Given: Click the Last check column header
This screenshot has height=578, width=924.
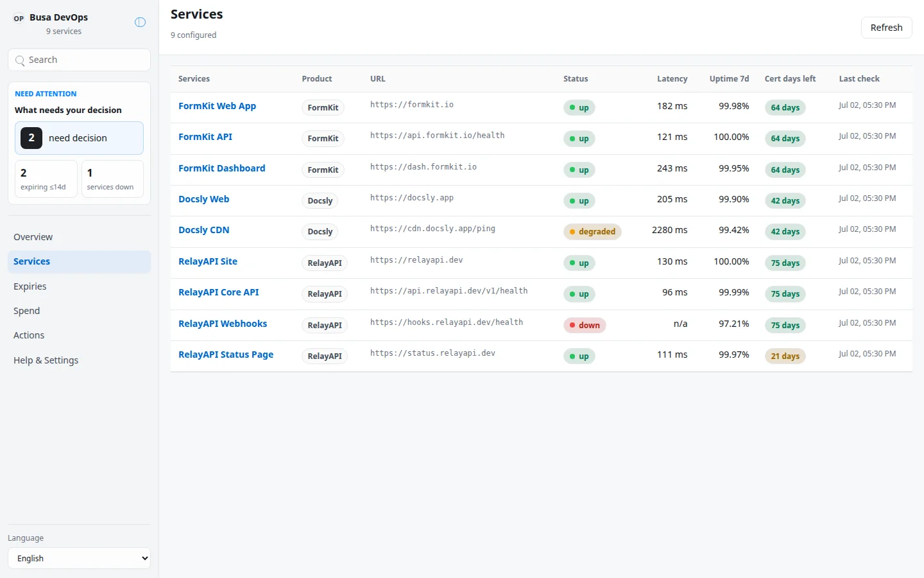Looking at the screenshot, I should pos(859,79).
